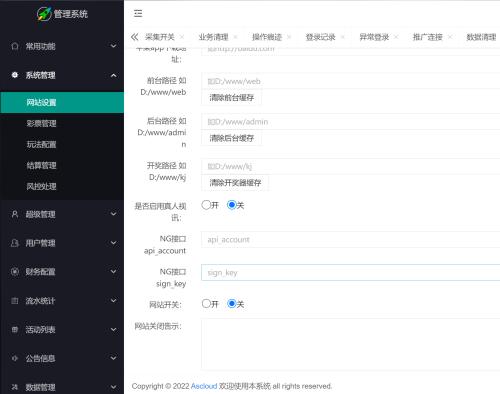
Task: Switch to the 采集开关 tab
Action: tap(160, 37)
